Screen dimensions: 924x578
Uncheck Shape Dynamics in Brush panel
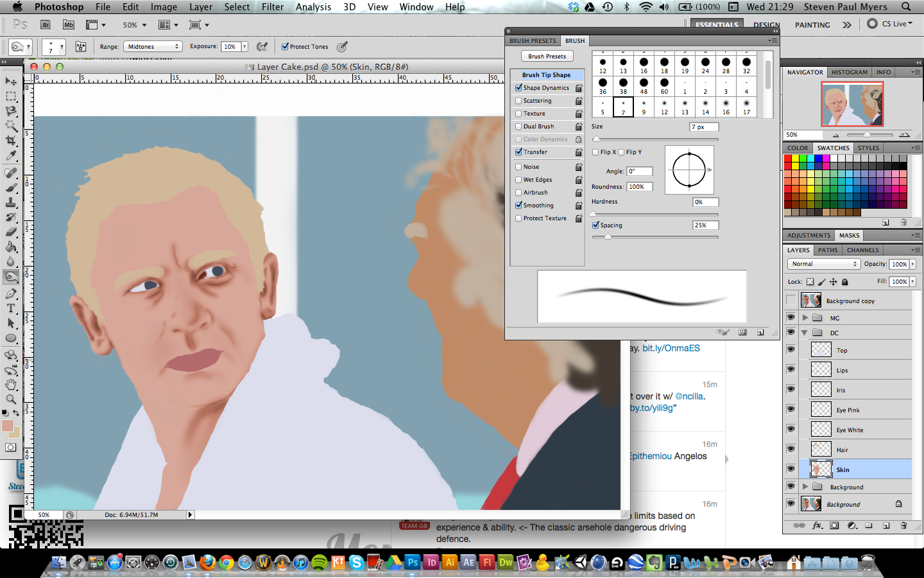(518, 88)
